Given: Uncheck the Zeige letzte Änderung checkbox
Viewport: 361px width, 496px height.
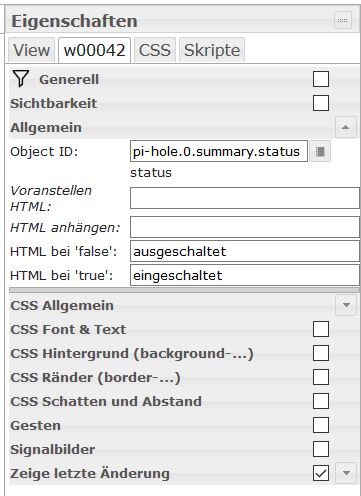Looking at the screenshot, I should coord(321,473).
